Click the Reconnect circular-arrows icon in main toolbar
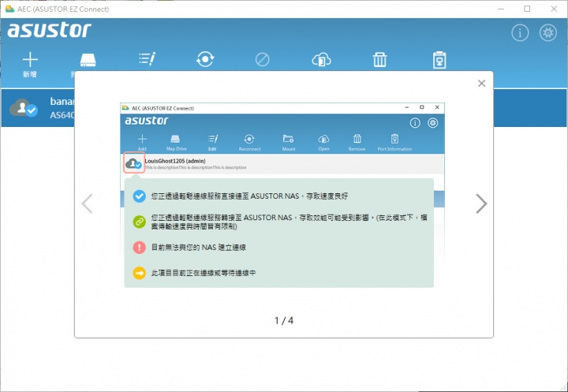 [205, 59]
